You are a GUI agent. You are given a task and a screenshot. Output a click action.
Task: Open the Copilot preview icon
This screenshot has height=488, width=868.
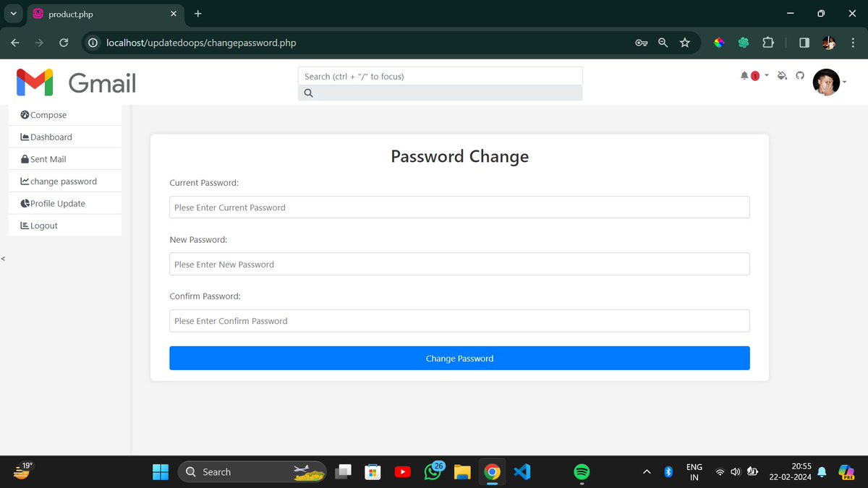846,472
